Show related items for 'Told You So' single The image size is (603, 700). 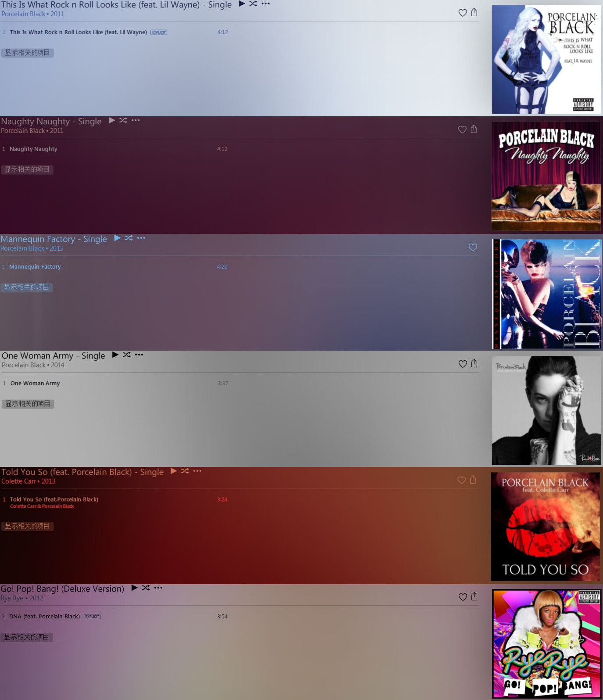(x=28, y=526)
